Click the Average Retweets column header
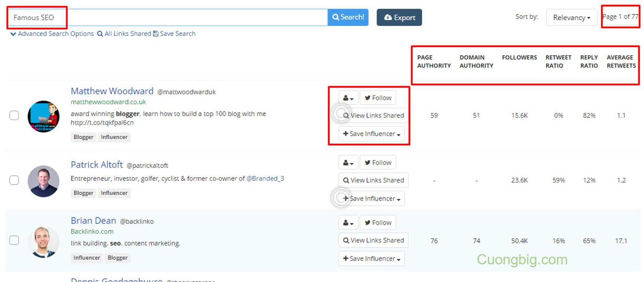This screenshot has height=282, width=644. tap(621, 61)
